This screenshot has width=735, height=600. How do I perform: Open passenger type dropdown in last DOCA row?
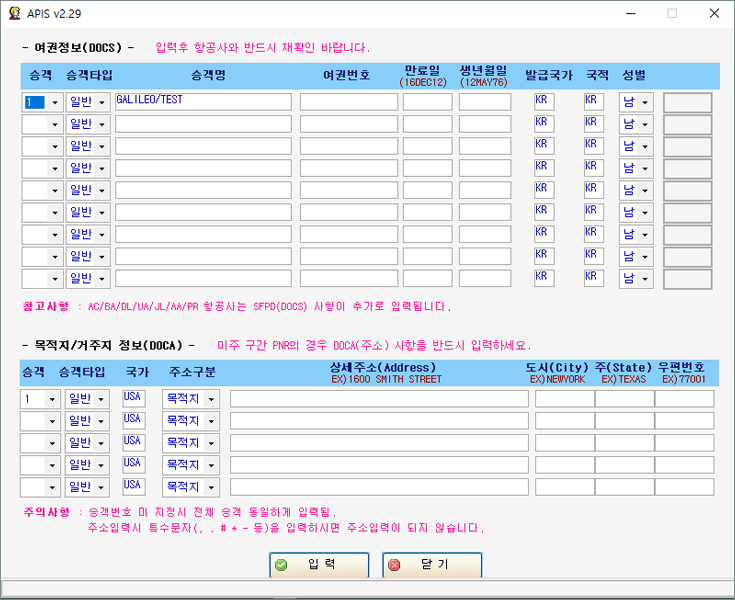click(x=101, y=487)
